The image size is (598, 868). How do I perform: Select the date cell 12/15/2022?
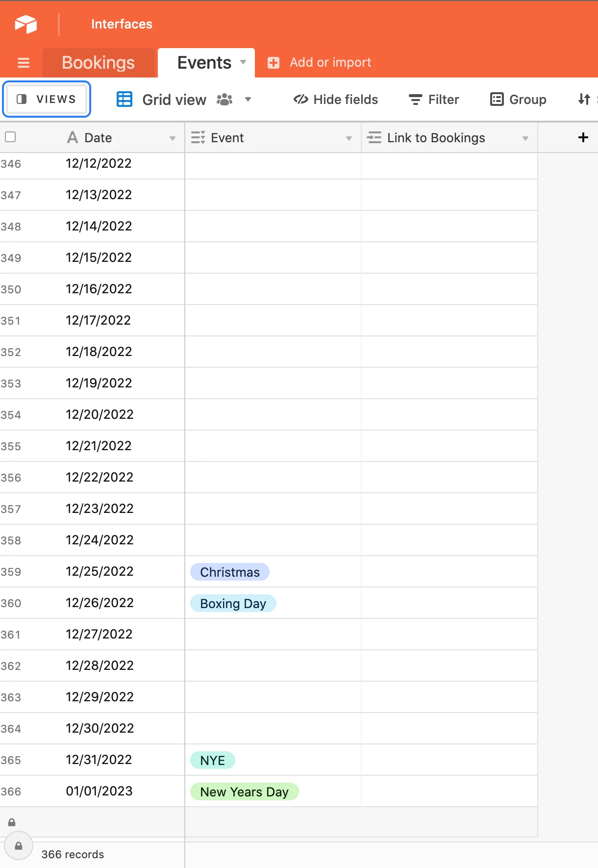point(99,257)
